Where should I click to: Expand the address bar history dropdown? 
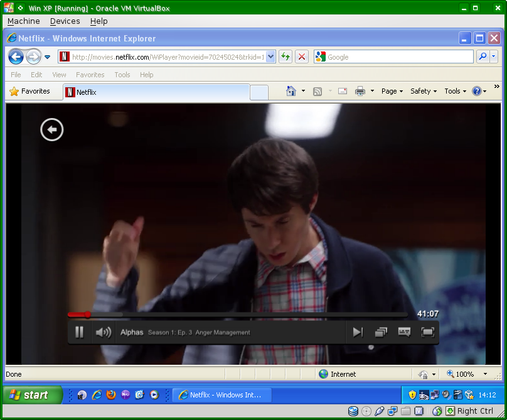(270, 57)
